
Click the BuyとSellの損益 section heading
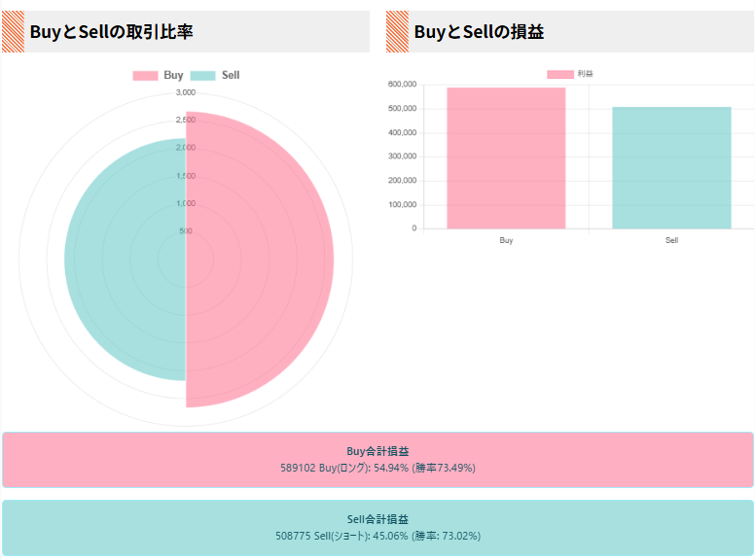(478, 31)
